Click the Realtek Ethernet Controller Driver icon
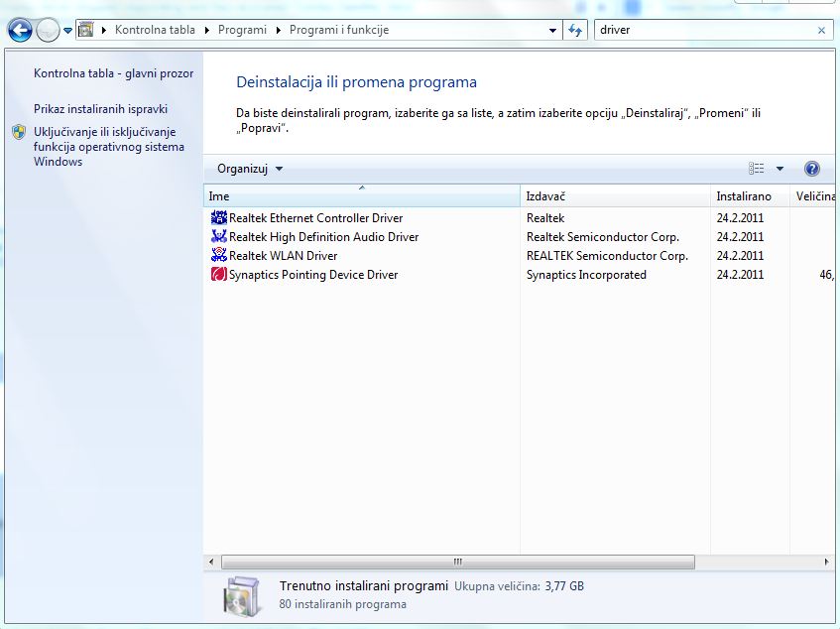Viewport: 840px width, 629px height. [x=218, y=217]
